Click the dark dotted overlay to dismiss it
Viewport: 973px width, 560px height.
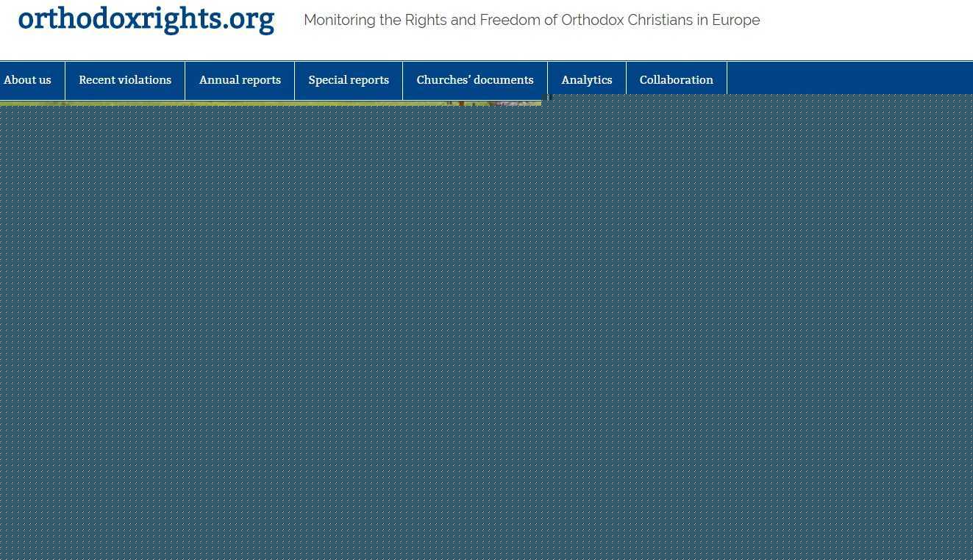pos(485,331)
